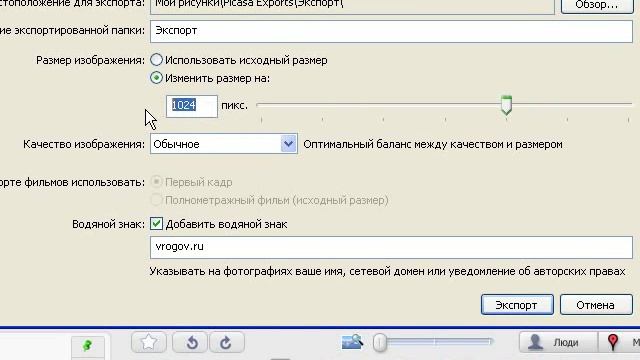640x360 pixels.
Task: Toggle 'Добавить водяной знак' checkbox
Action: (x=156, y=224)
